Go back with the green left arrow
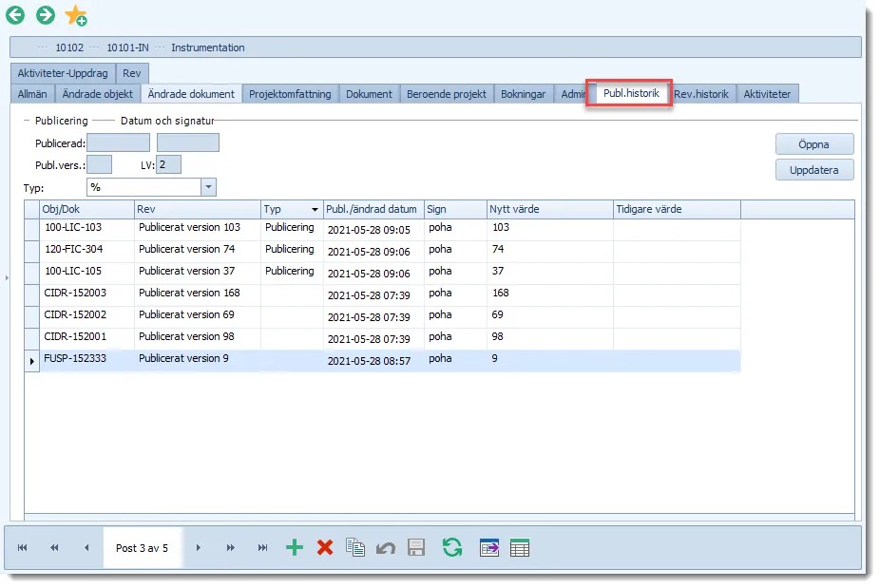The height and width of the screenshot is (588, 880). [x=15, y=15]
